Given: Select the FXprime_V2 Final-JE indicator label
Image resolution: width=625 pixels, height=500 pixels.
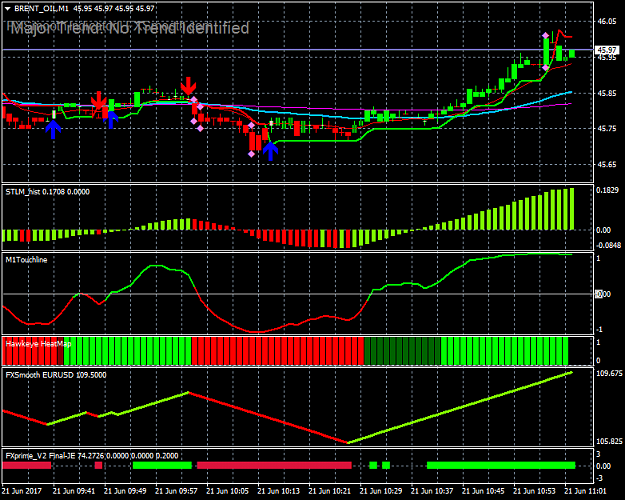Looking at the screenshot, I should click(x=92, y=456).
